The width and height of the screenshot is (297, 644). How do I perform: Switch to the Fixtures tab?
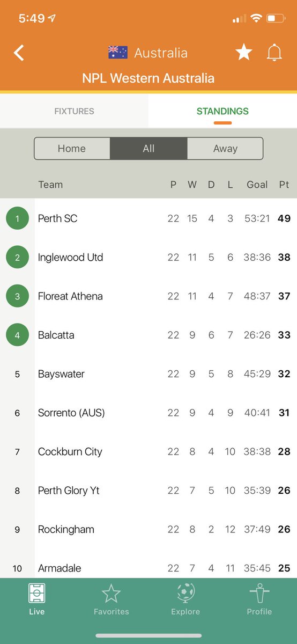point(74,111)
